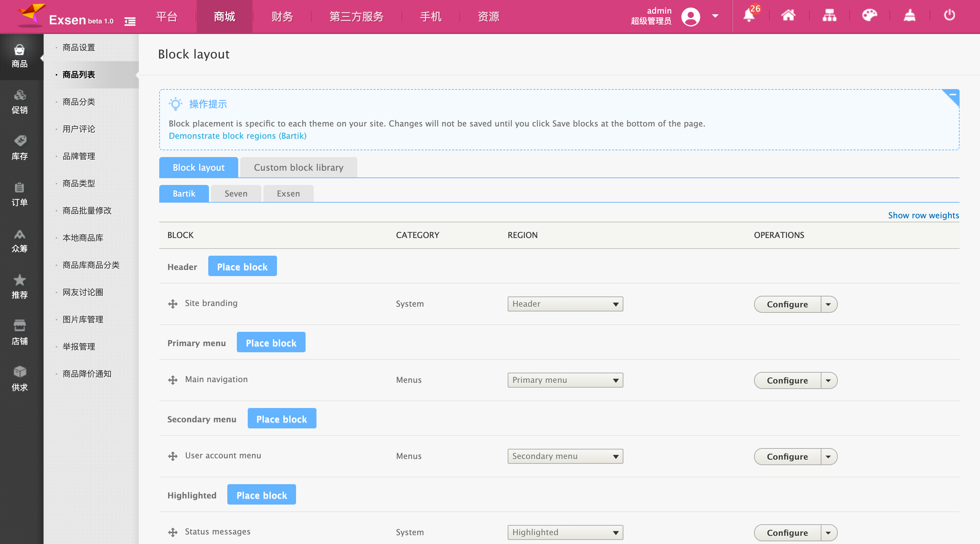The height and width of the screenshot is (544, 980).
Task: Click the Exsen bird logo
Action: click(x=31, y=15)
